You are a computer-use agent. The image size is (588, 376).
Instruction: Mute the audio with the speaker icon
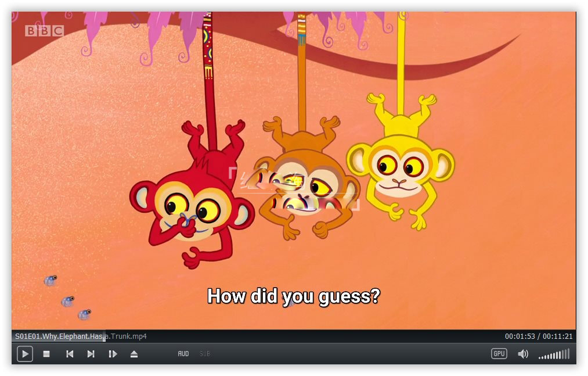pyautogui.click(x=523, y=354)
